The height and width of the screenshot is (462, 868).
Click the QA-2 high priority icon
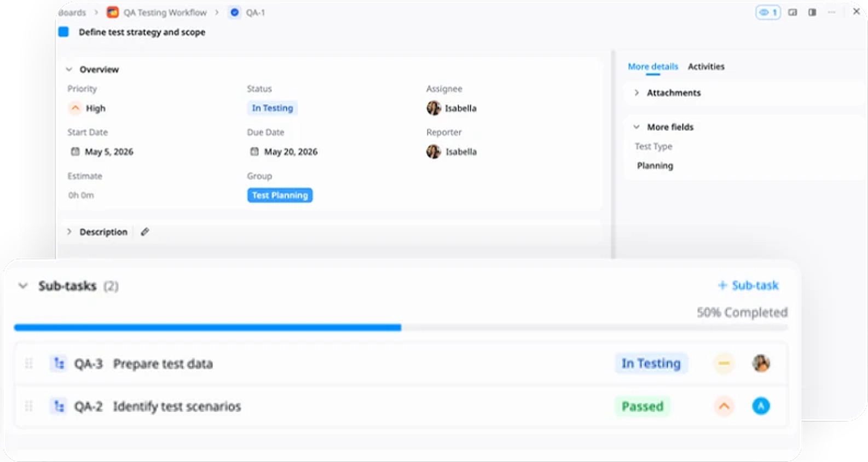724,406
